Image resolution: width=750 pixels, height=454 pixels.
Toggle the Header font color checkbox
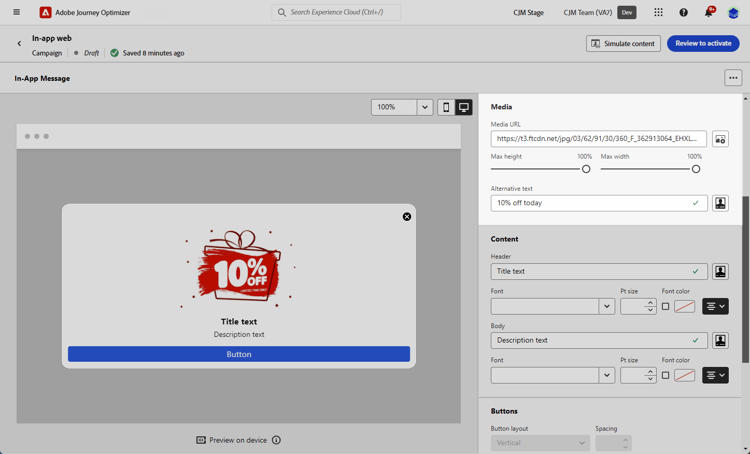(x=666, y=306)
